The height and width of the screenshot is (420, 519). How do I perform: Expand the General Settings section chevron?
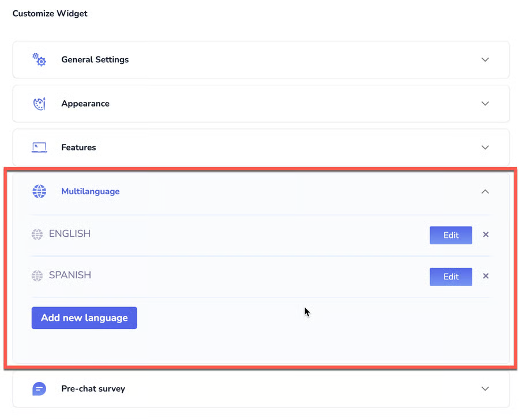click(485, 60)
